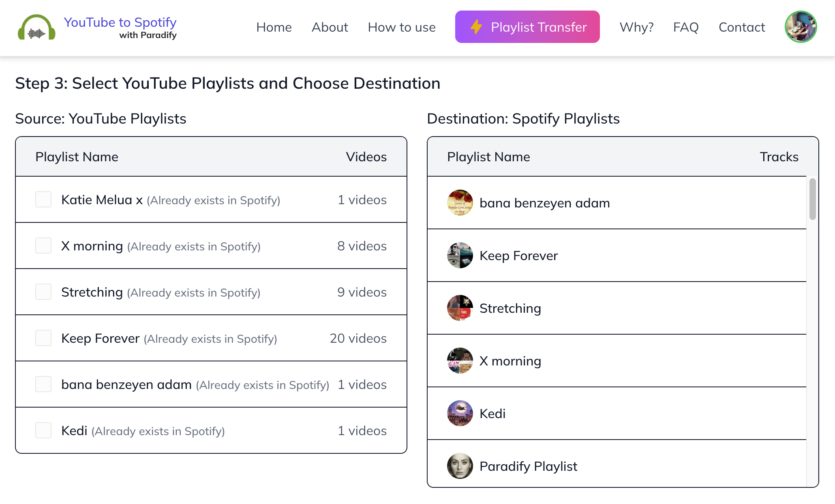Select X morning in Spotify destination list

pos(617,361)
